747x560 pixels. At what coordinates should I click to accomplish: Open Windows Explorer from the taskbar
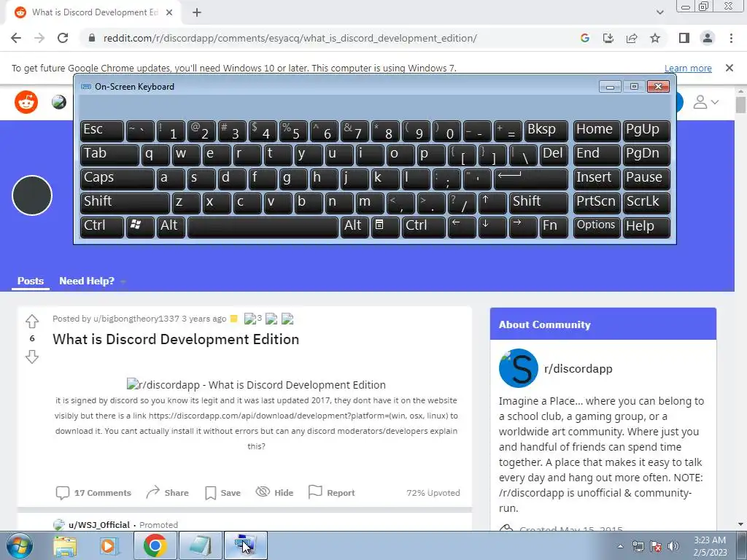65,546
